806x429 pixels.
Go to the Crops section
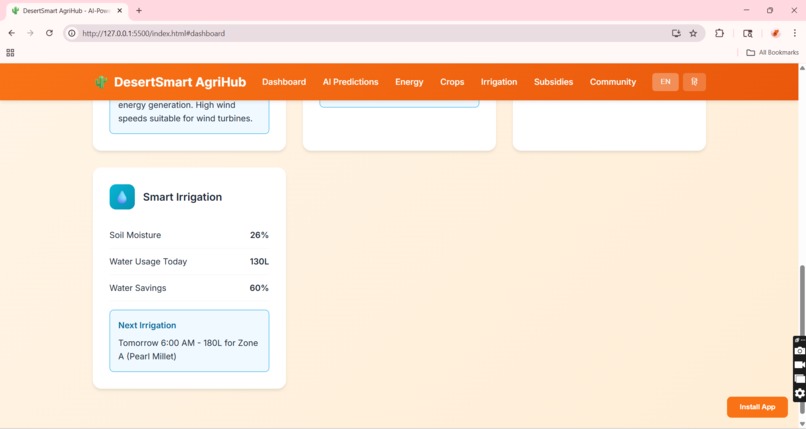(452, 82)
